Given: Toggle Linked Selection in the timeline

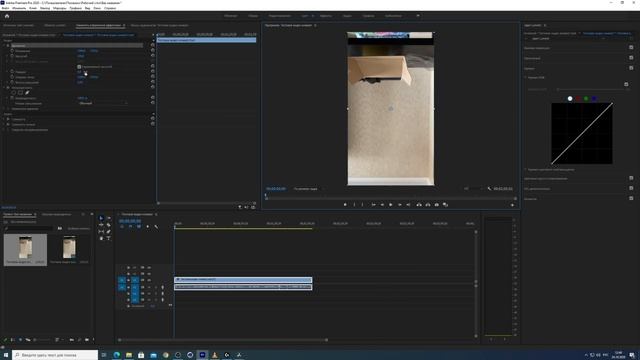Looking at the screenshot, I should [139, 227].
